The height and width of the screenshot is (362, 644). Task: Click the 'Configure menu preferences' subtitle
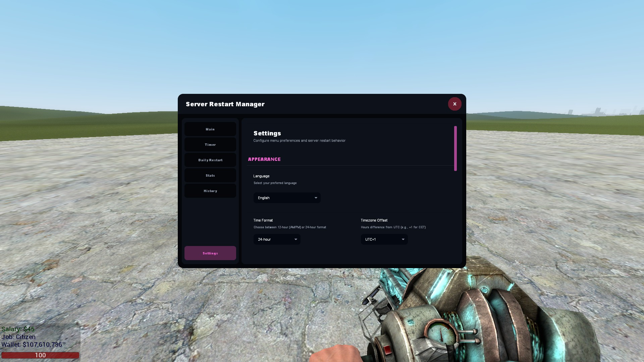299,140
